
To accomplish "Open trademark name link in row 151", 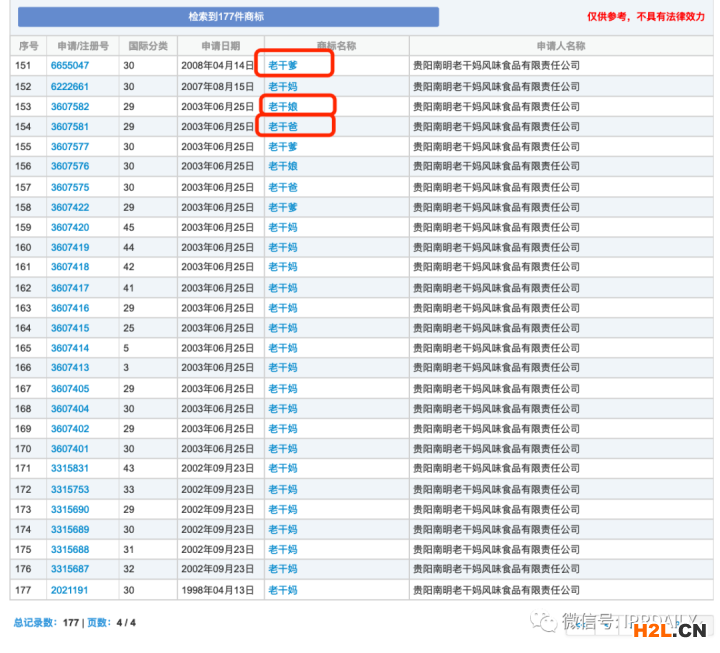I will tap(283, 66).
